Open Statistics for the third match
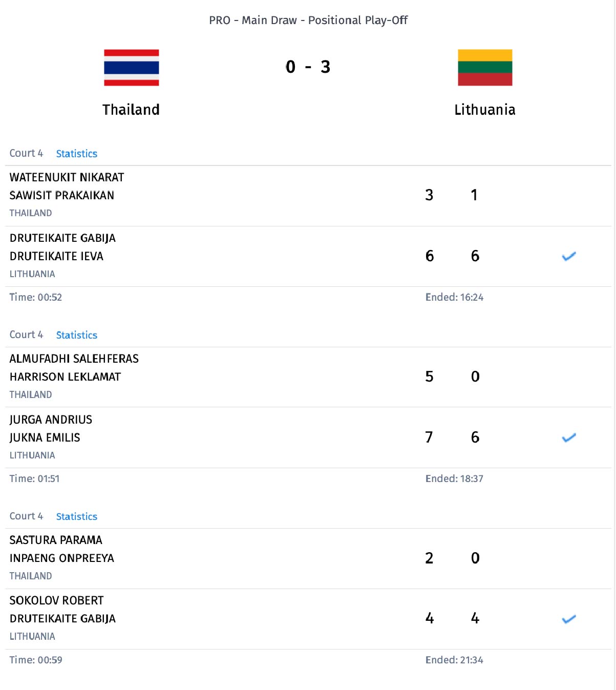Image resolution: width=616 pixels, height=690 pixels. 76,516
